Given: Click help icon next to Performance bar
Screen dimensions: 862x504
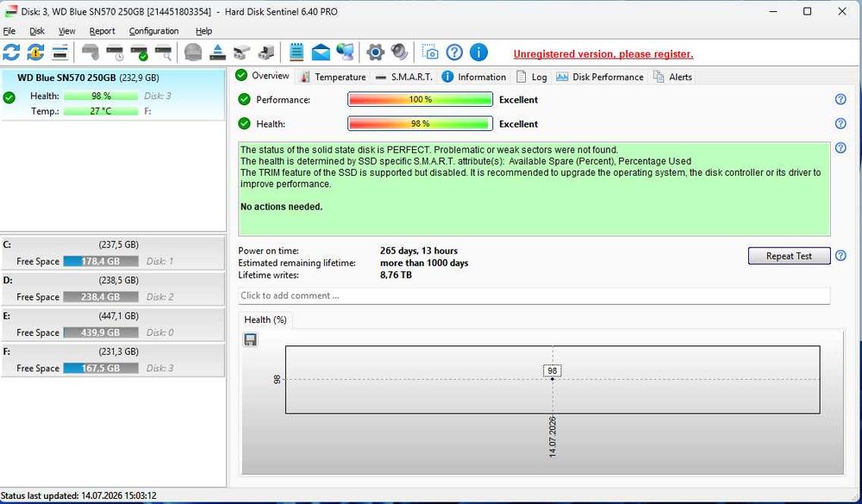Looking at the screenshot, I should (x=840, y=99).
